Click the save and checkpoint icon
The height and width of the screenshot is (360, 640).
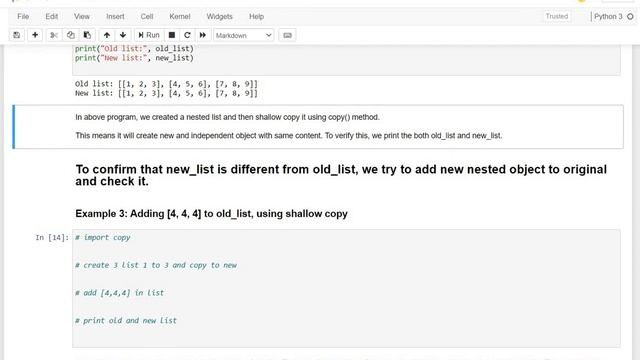coord(17,35)
